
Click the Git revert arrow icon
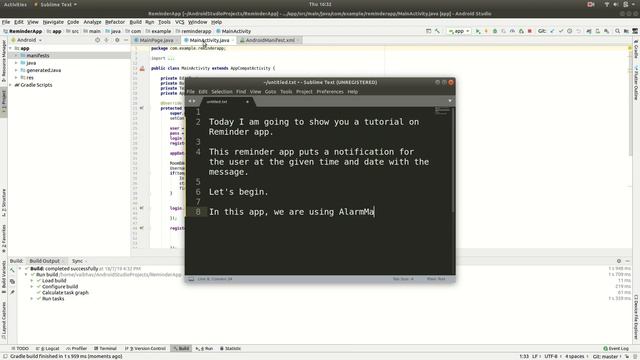pos(578,31)
